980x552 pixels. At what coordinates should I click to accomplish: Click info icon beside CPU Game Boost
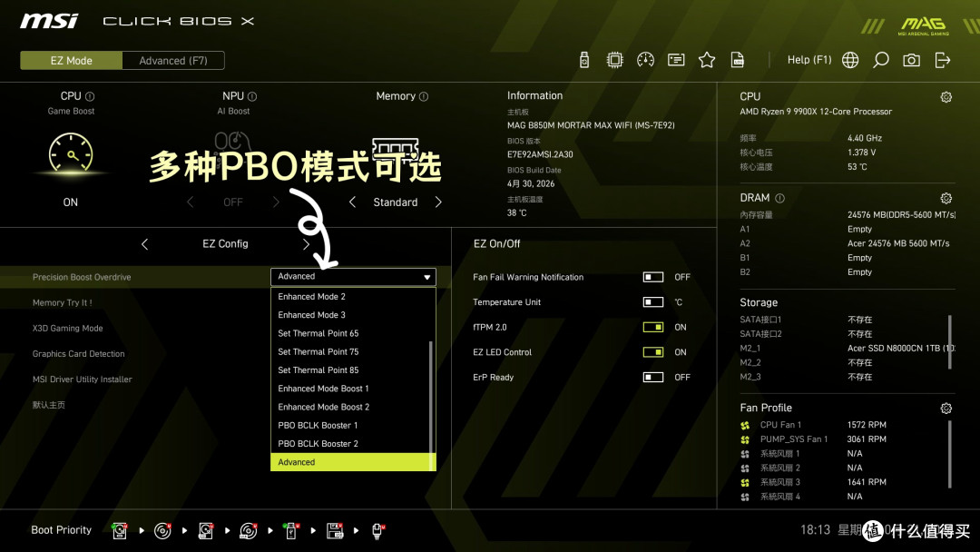click(90, 96)
